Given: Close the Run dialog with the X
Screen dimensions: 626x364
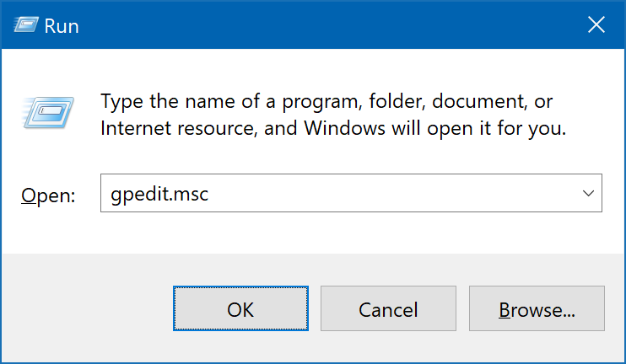Looking at the screenshot, I should pos(596,24).
